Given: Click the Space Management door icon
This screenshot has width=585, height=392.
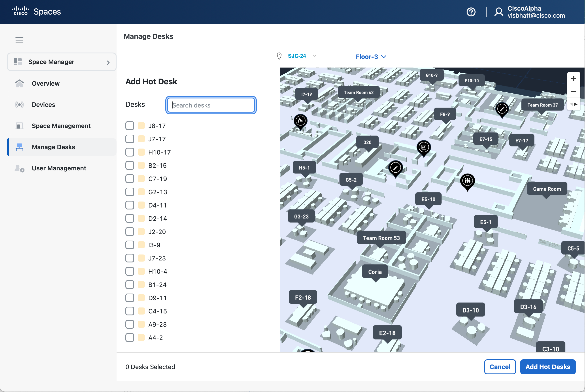Looking at the screenshot, I should point(19,126).
